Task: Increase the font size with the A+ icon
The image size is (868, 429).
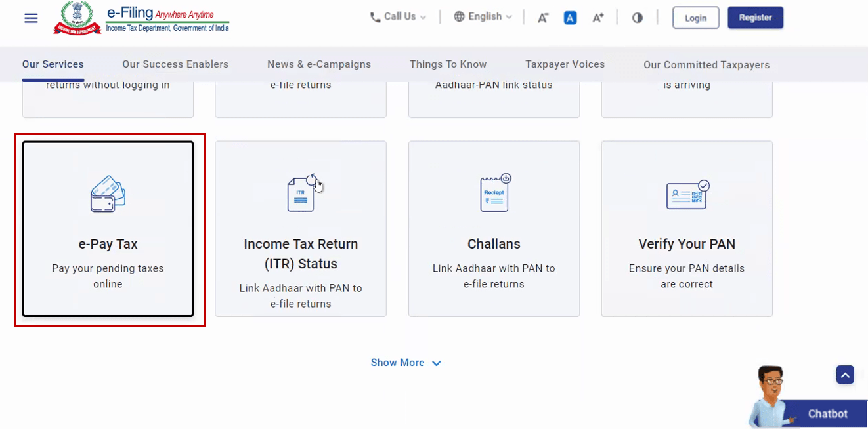Action: coord(598,18)
